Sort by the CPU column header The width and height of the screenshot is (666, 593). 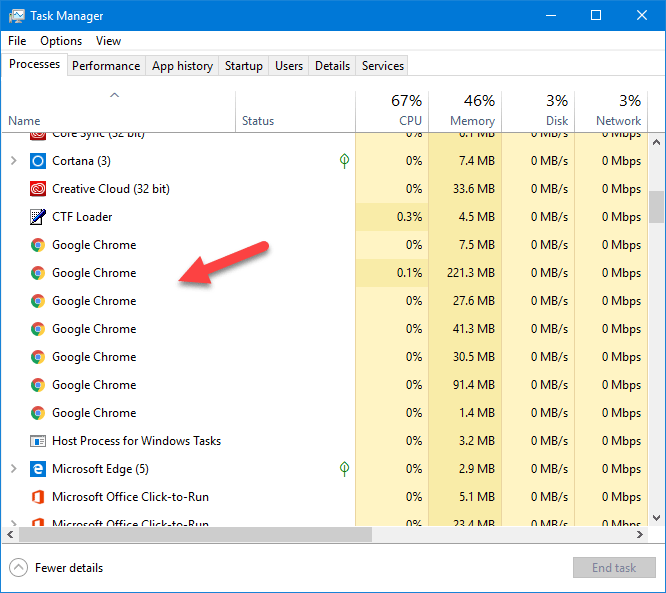coord(392,111)
